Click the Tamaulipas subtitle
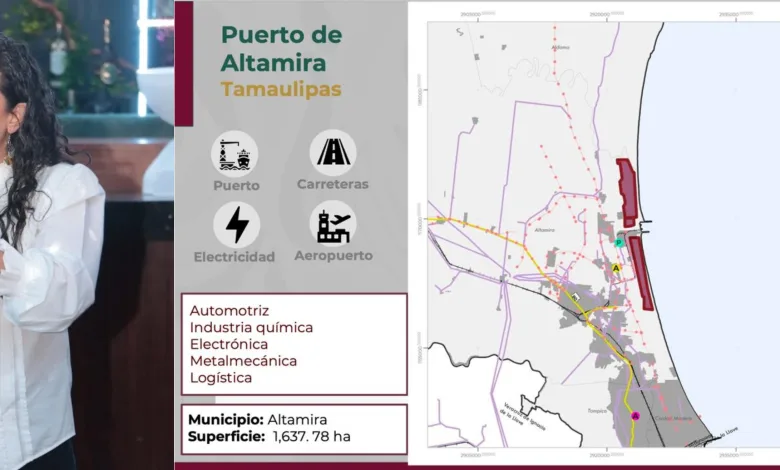Image resolution: width=780 pixels, height=470 pixels. pyautogui.click(x=281, y=89)
